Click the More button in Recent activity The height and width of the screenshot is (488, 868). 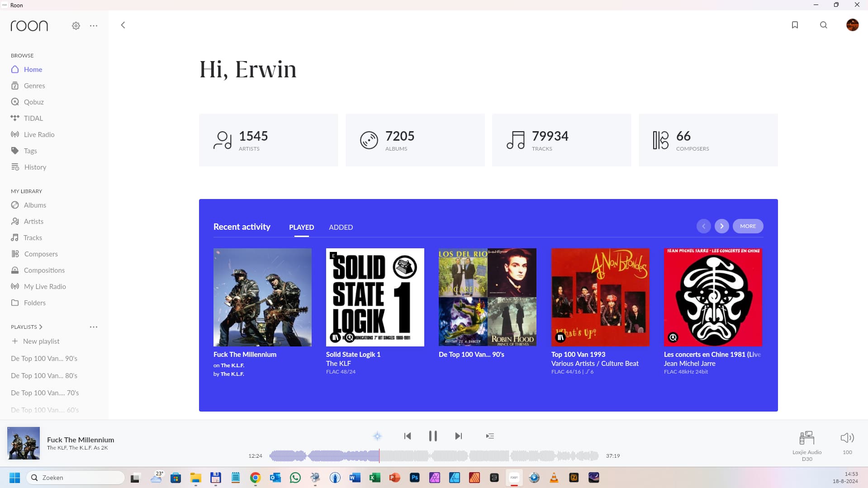pos(748,226)
